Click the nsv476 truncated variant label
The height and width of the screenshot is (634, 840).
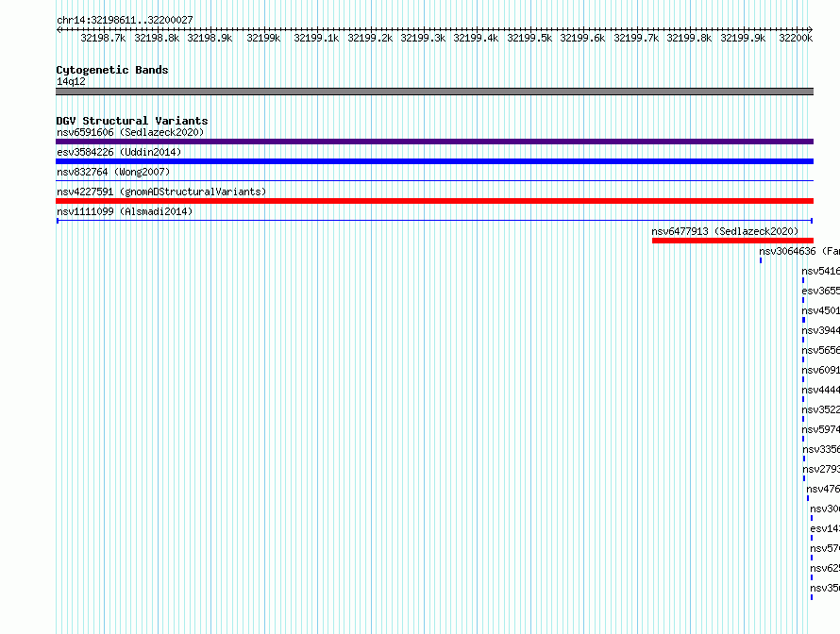coord(823,489)
